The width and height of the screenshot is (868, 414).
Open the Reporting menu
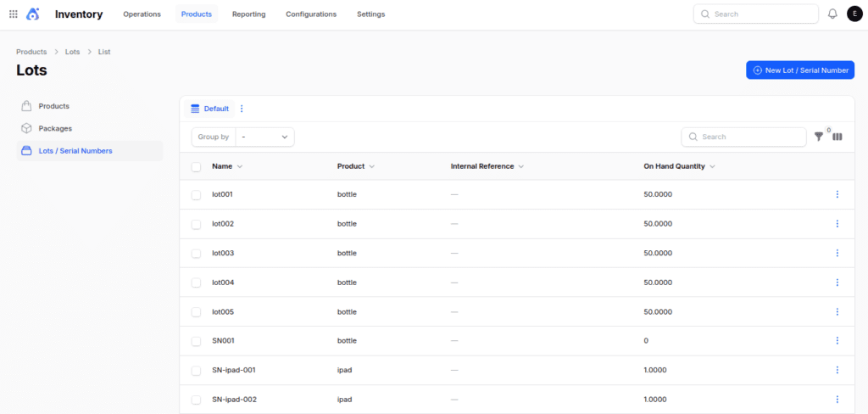[248, 14]
